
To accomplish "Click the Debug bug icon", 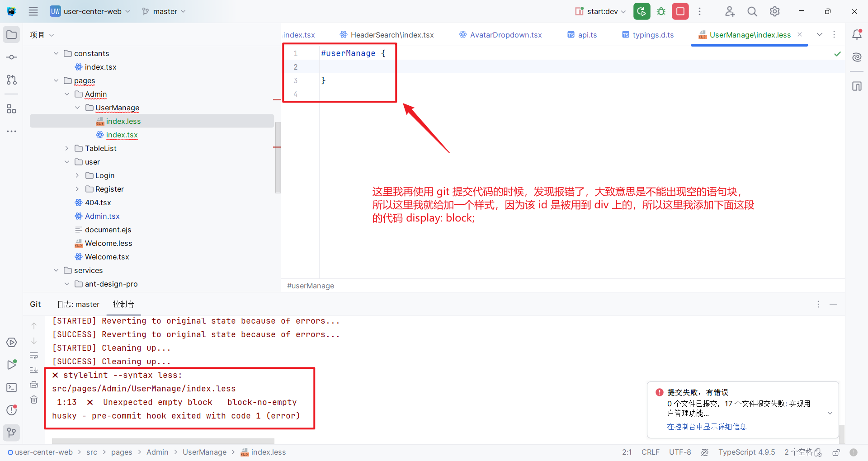I will pyautogui.click(x=661, y=11).
